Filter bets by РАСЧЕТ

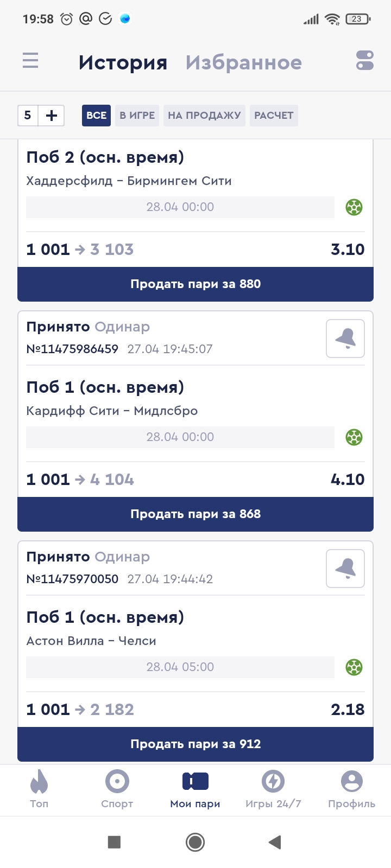click(x=274, y=116)
